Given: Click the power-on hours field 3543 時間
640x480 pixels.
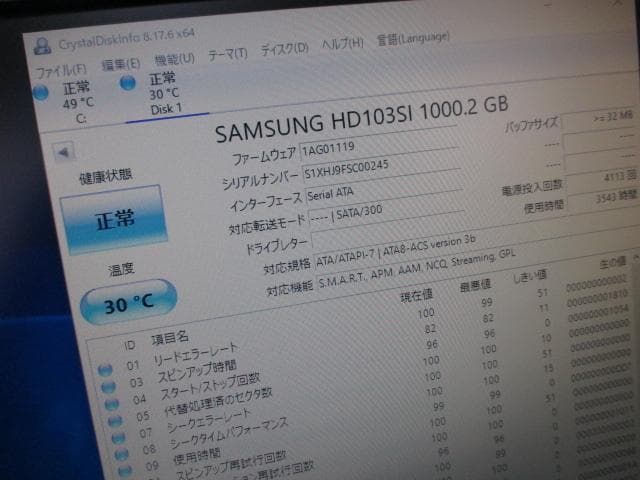Looking at the screenshot, I should point(603,198).
